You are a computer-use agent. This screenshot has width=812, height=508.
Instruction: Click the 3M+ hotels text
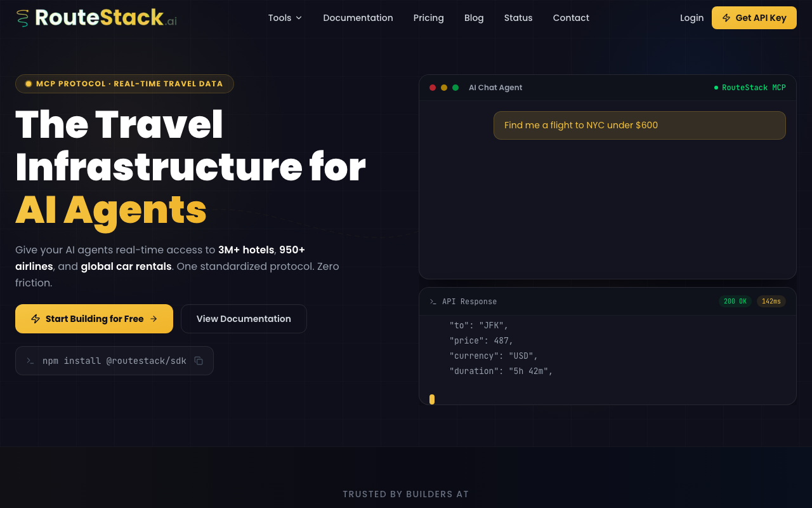246,250
